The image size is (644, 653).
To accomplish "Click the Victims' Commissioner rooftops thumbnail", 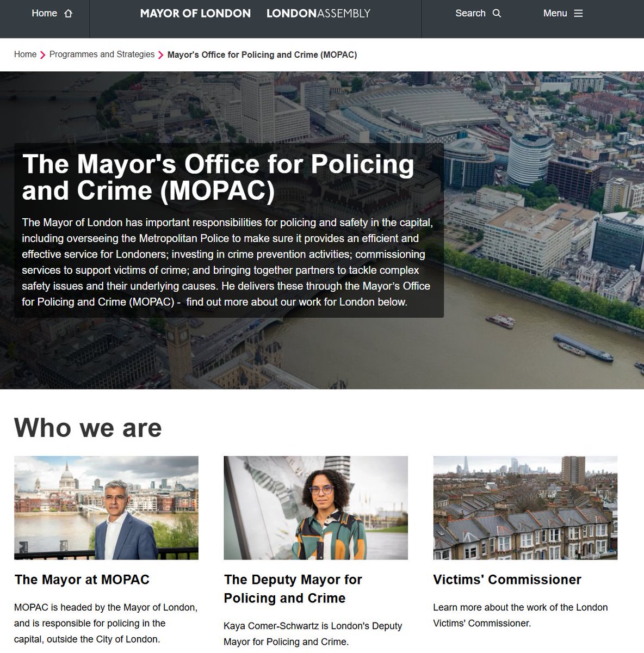I will pos(525,508).
